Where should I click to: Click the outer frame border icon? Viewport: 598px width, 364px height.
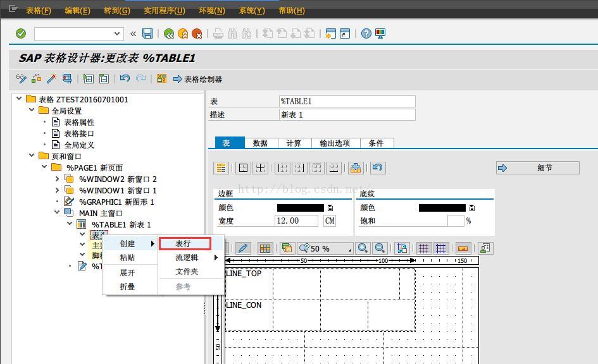click(x=243, y=168)
